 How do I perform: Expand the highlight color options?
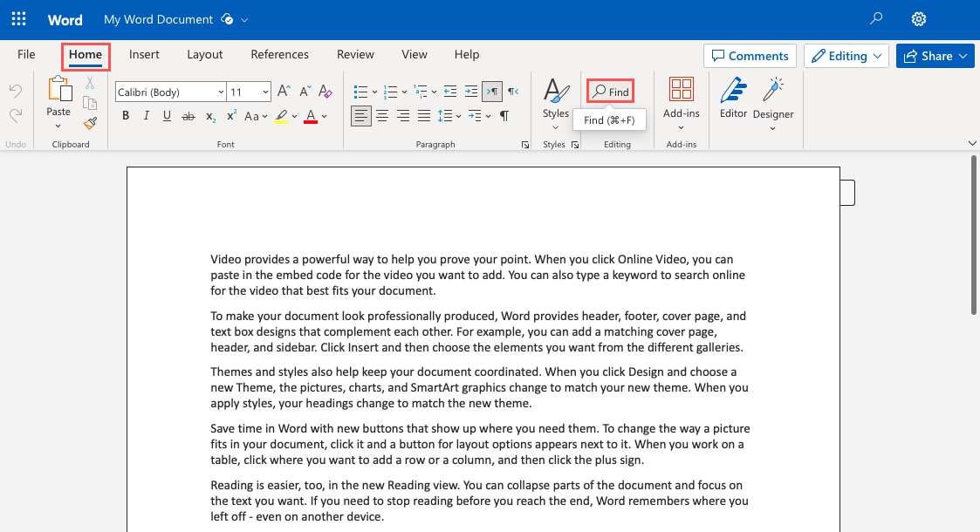pyautogui.click(x=295, y=116)
